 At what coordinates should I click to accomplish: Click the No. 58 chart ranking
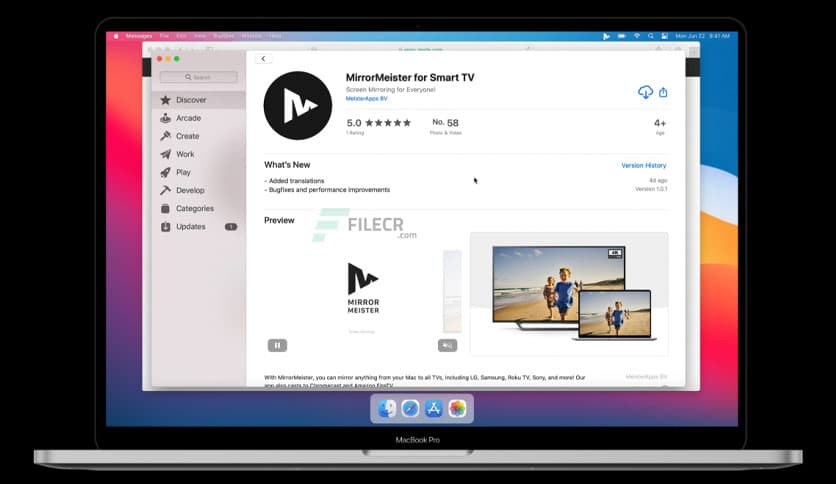(445, 123)
